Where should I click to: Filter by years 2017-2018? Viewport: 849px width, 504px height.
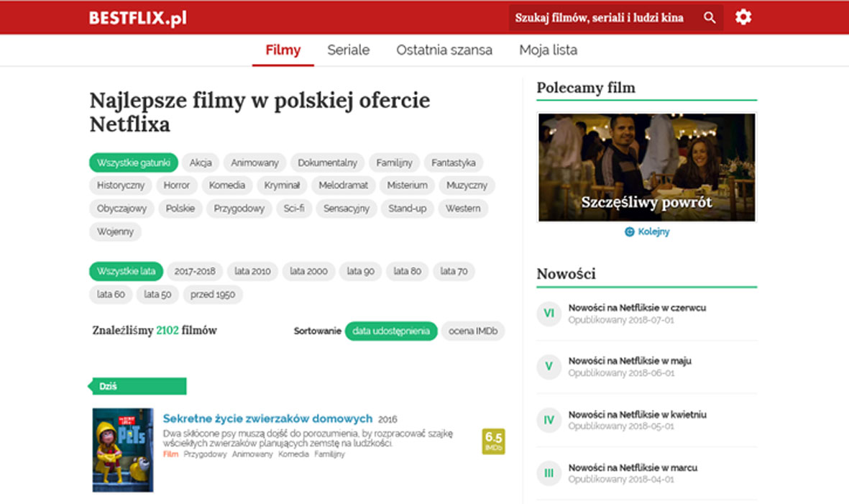click(x=195, y=271)
